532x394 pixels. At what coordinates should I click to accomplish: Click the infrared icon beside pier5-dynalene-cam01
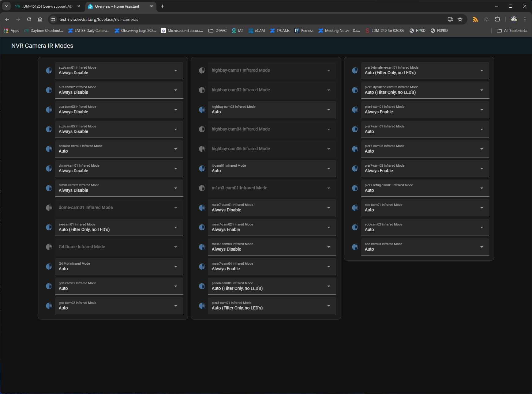coord(355,70)
